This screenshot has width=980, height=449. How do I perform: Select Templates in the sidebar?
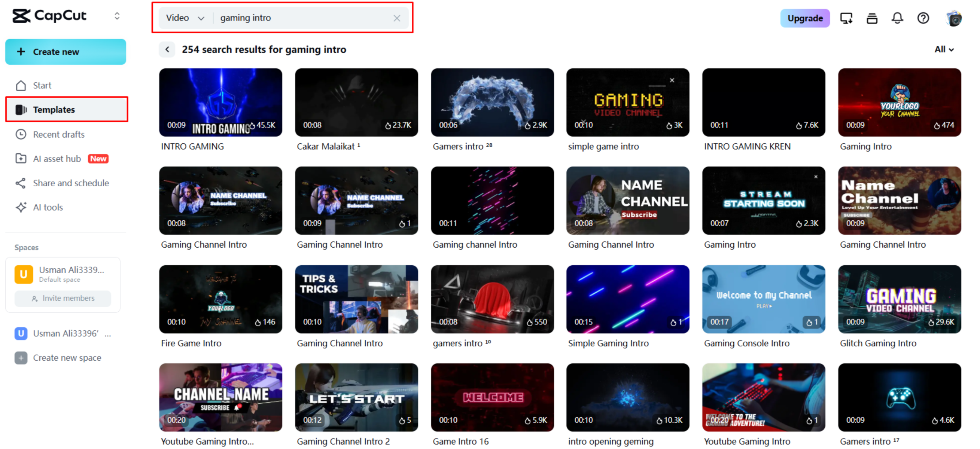click(x=53, y=110)
